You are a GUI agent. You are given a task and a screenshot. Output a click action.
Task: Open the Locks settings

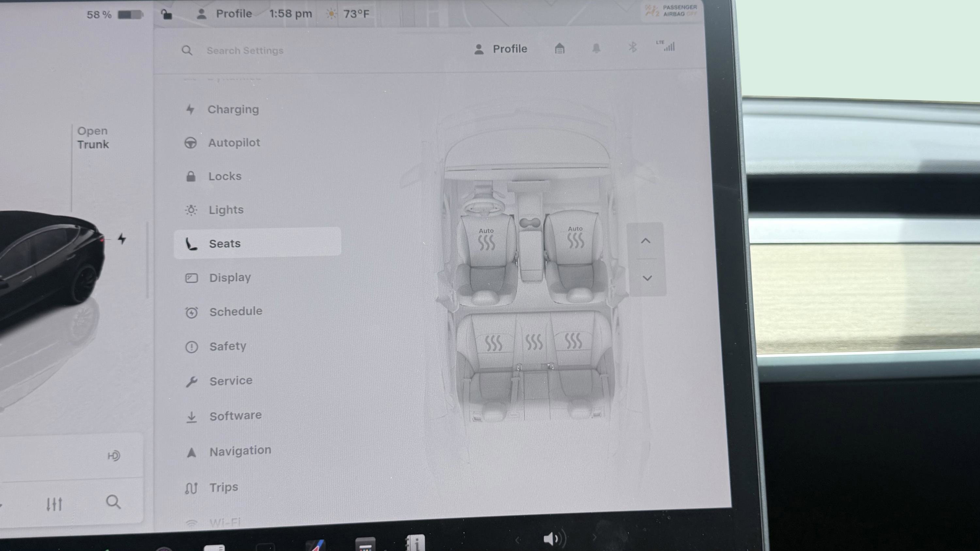click(225, 176)
